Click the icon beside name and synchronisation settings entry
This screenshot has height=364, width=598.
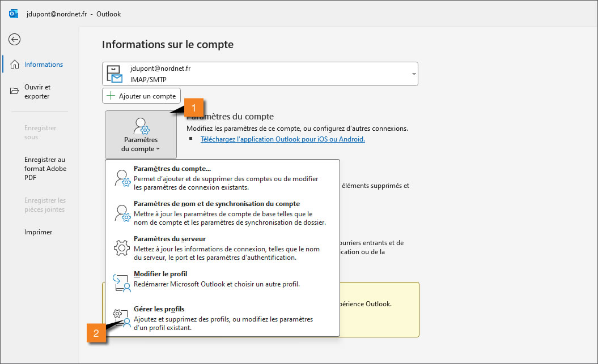tap(122, 213)
